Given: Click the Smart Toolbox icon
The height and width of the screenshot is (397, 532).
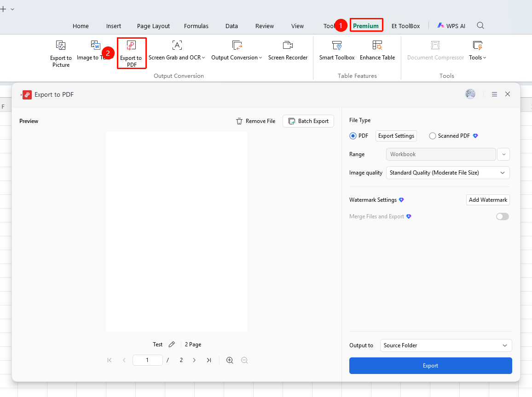Looking at the screenshot, I should [337, 45].
